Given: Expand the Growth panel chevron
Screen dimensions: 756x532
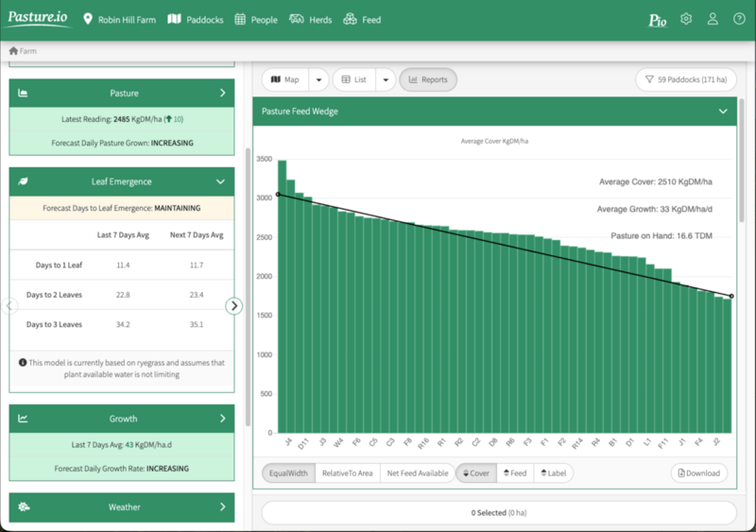Looking at the screenshot, I should tap(222, 419).
